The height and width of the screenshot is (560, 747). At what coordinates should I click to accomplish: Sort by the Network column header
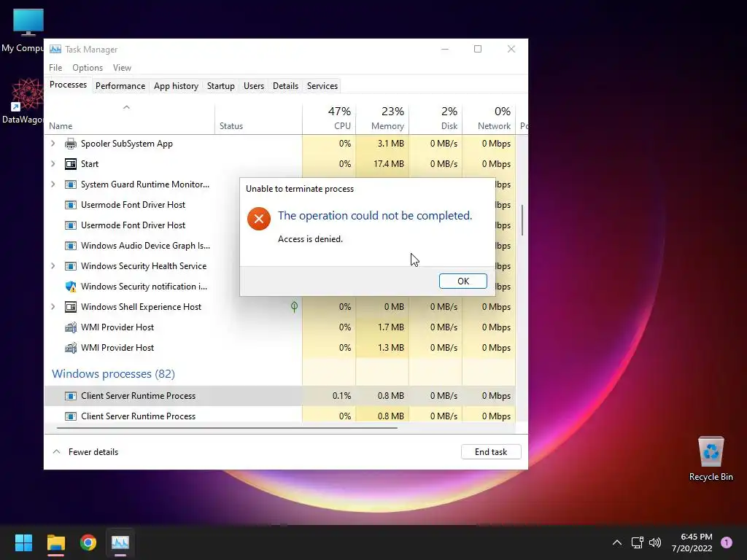point(489,118)
